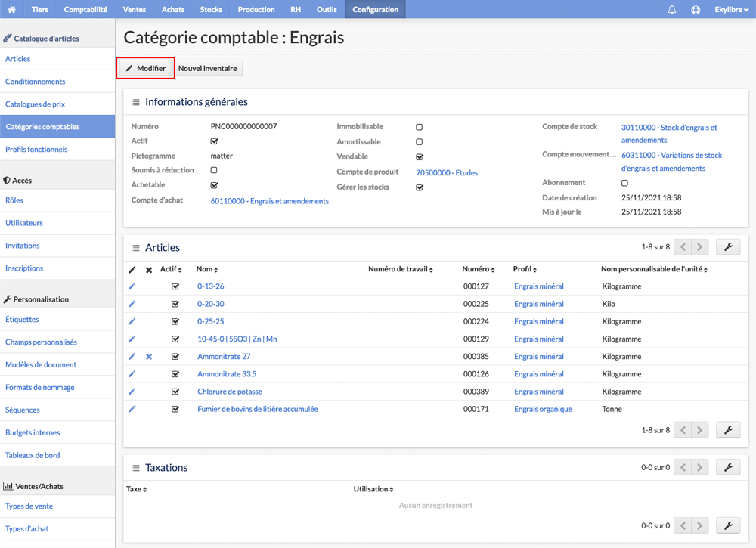This screenshot has width=756, height=548.
Task: Select Catalogues de prix in sidebar
Action: click(x=36, y=104)
